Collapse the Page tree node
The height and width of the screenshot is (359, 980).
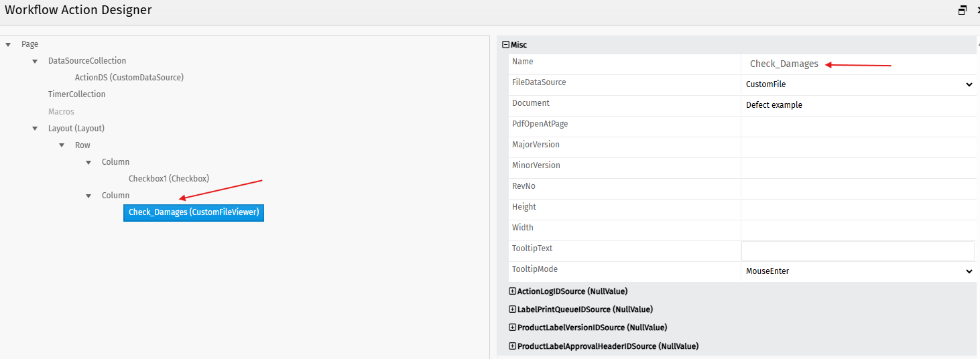(x=8, y=44)
